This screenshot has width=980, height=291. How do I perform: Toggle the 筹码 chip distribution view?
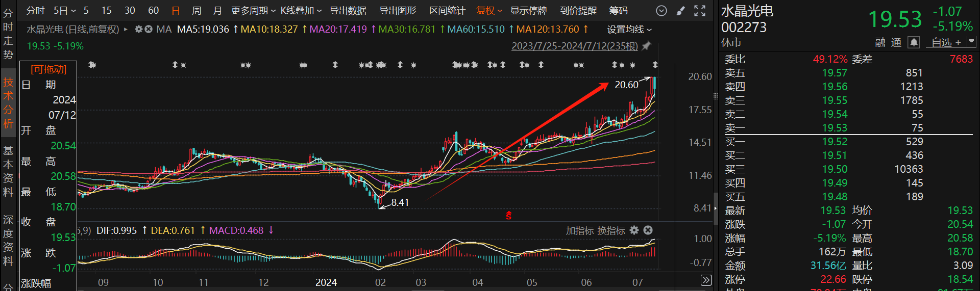618,11
